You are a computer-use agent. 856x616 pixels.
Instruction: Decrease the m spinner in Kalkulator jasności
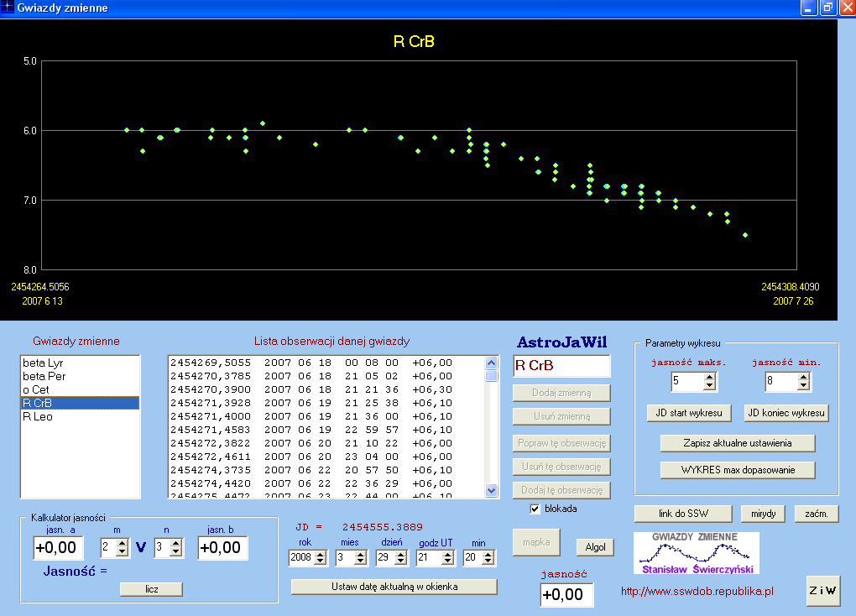[123, 552]
